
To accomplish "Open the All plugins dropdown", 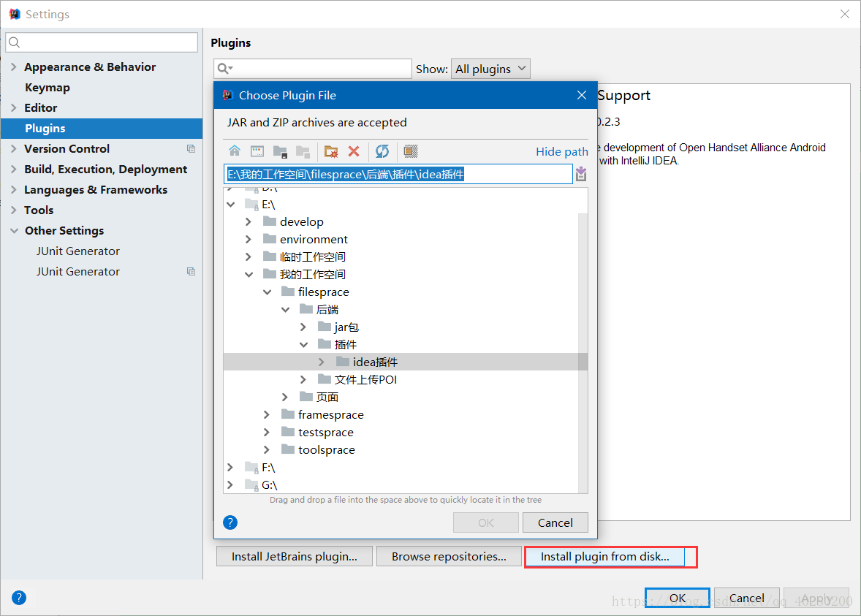I will 490,68.
